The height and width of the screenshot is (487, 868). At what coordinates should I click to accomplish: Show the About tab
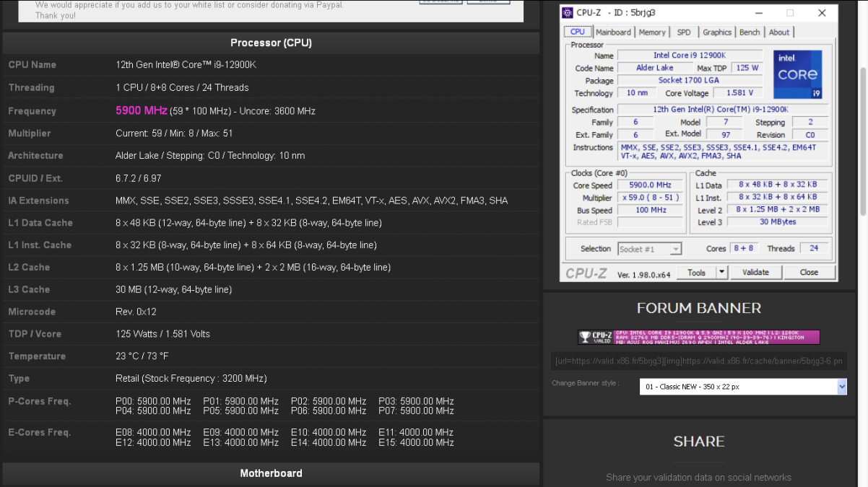click(x=779, y=32)
